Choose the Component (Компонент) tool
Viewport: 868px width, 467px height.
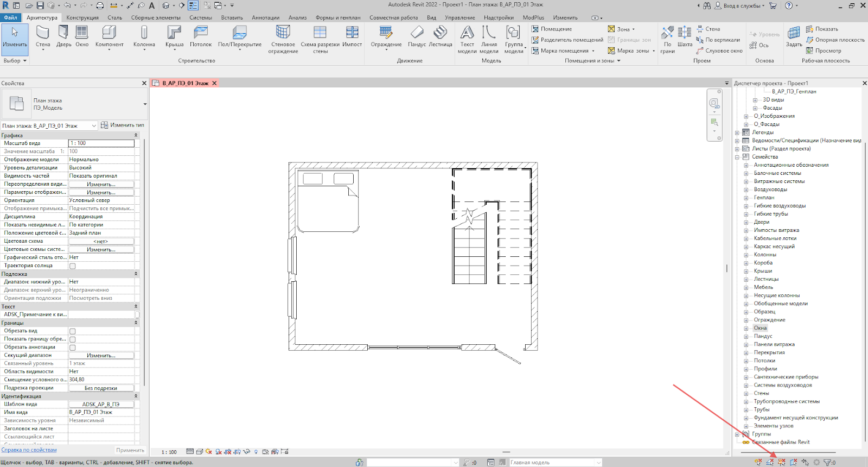[109, 37]
